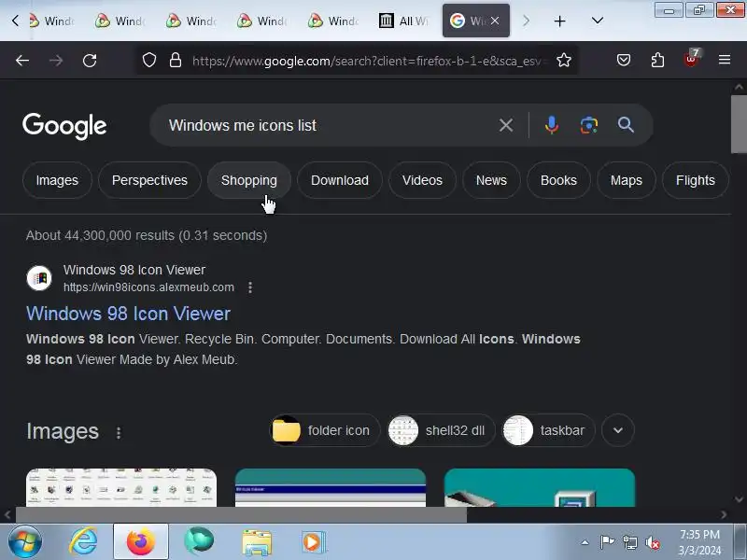
Task: Click the muted volume tray icon
Action: point(652,542)
